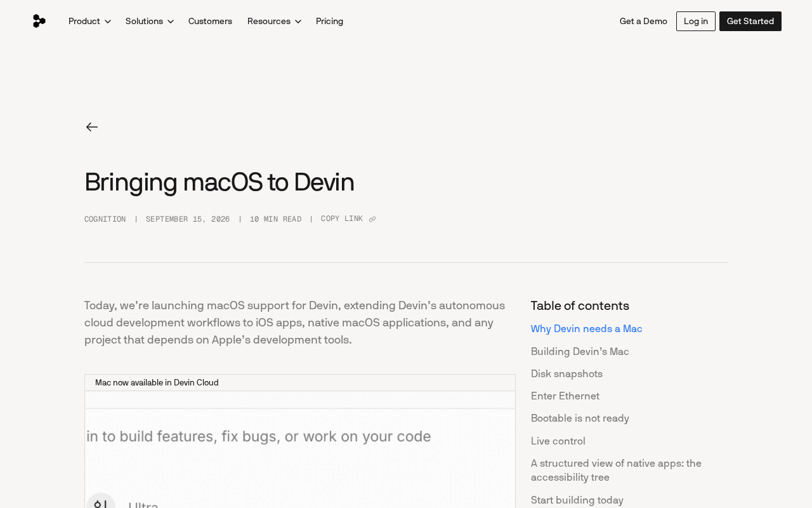The image size is (812, 508).
Task: Jump to Start building today section
Action: click(x=577, y=500)
